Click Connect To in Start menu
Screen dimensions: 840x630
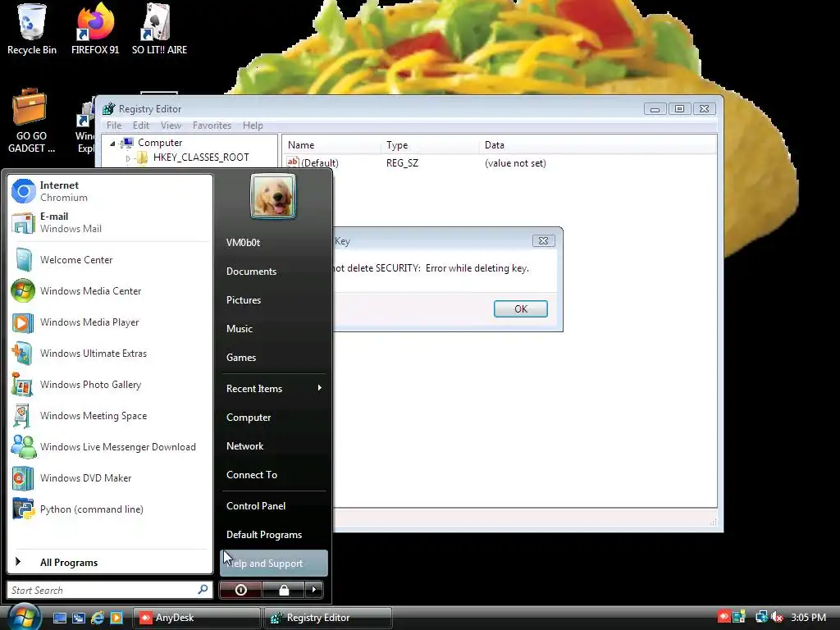click(x=273, y=475)
